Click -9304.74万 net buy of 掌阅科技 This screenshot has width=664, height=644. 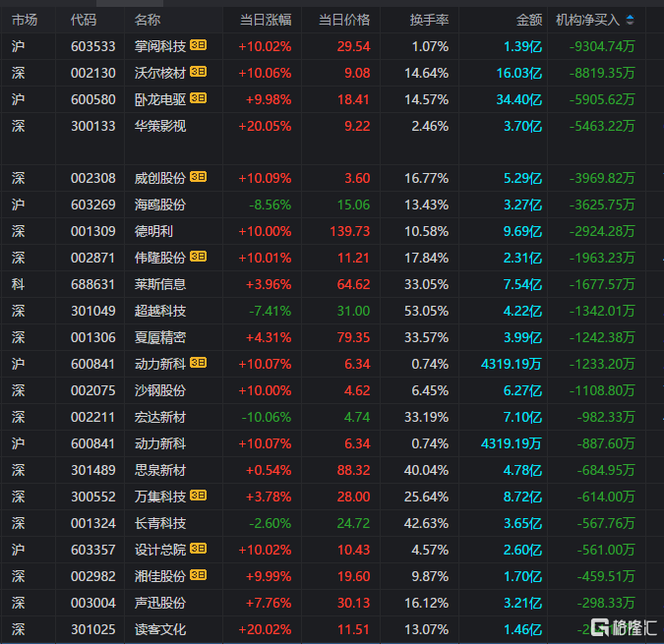(x=602, y=46)
